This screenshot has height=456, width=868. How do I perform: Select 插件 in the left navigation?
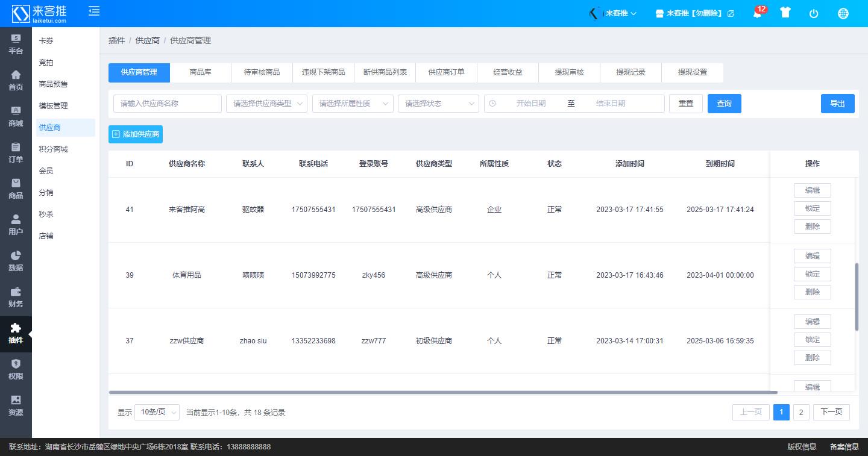(x=16, y=334)
